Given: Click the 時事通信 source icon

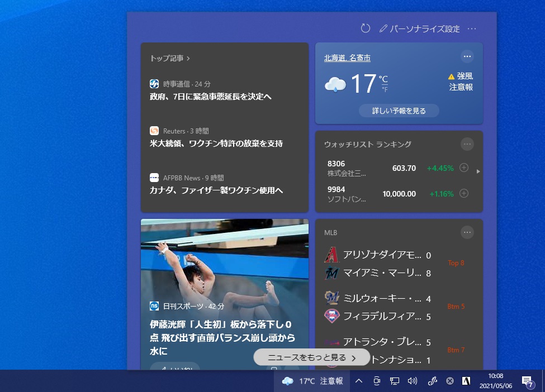Looking at the screenshot, I should pos(154,84).
